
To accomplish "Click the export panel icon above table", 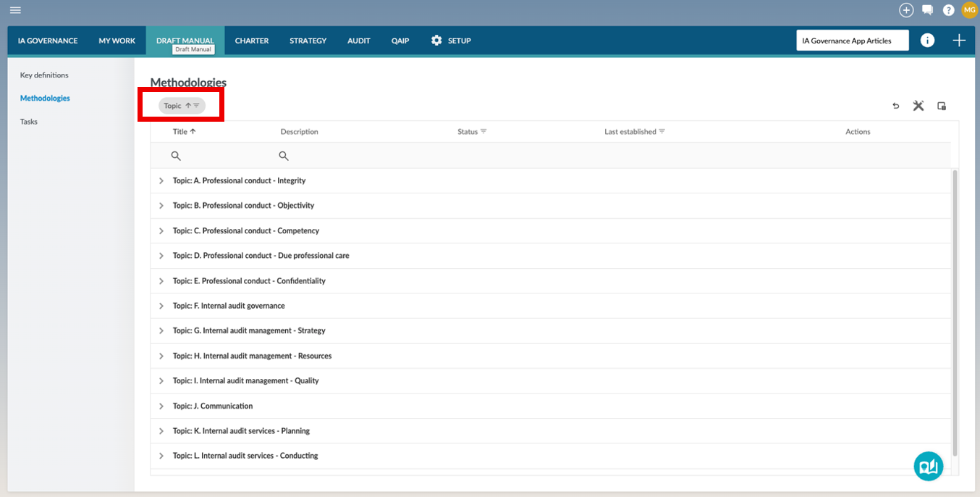I will tap(942, 106).
